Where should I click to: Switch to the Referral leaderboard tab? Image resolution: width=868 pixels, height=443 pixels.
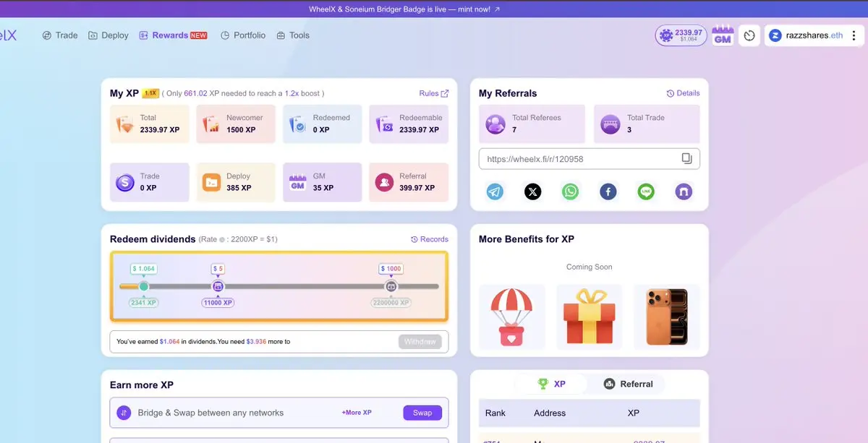629,384
